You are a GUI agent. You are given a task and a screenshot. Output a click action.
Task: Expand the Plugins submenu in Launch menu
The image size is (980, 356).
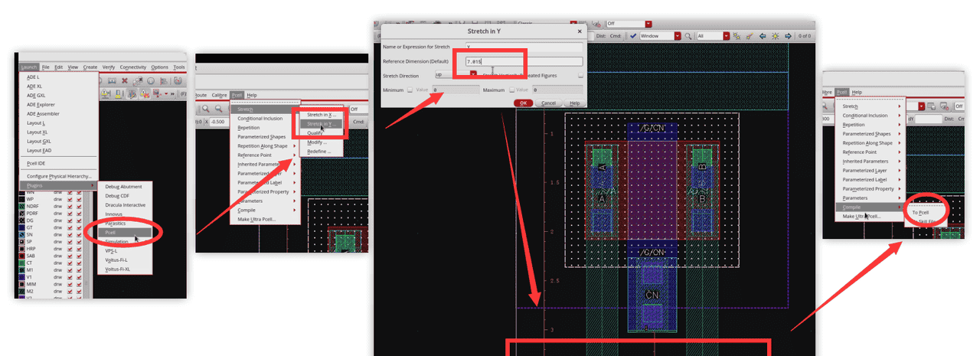[x=59, y=185]
